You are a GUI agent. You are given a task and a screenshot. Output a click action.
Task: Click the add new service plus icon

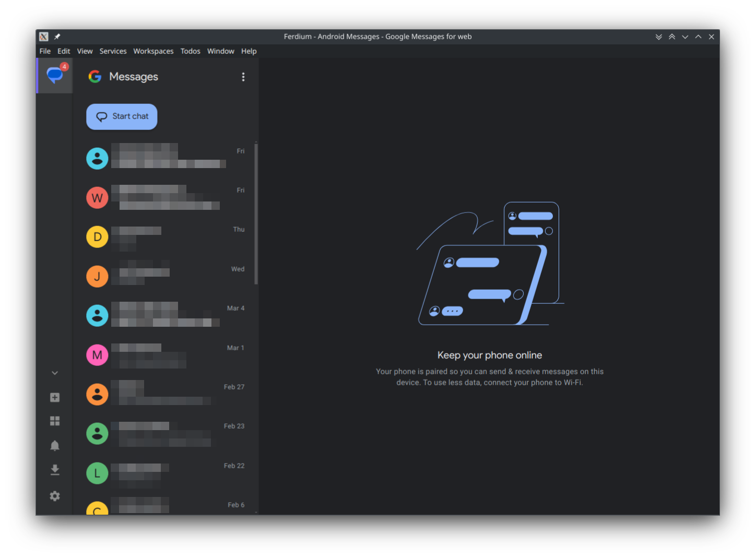[x=55, y=397]
